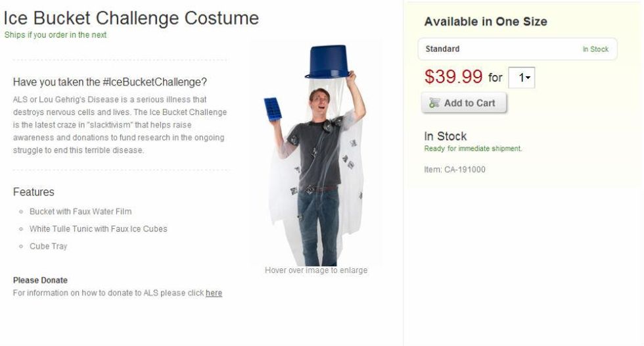The height and width of the screenshot is (346, 644).
Task: Click the Cube Tray feature item
Action: coord(48,246)
